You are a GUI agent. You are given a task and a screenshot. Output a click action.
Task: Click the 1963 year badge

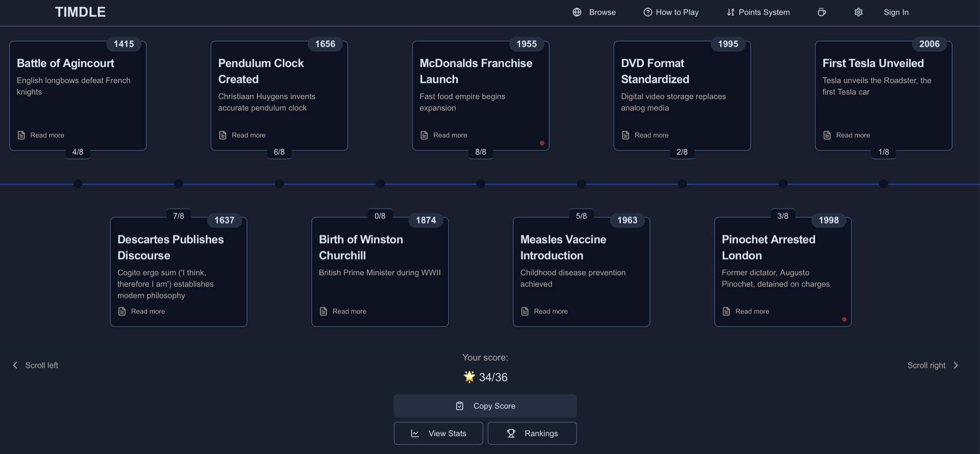pos(627,220)
